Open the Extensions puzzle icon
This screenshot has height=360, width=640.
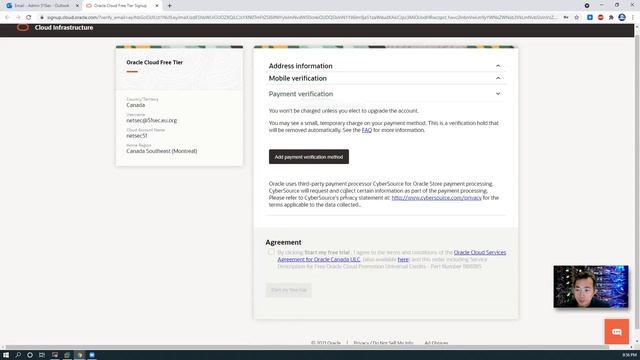tap(611, 17)
